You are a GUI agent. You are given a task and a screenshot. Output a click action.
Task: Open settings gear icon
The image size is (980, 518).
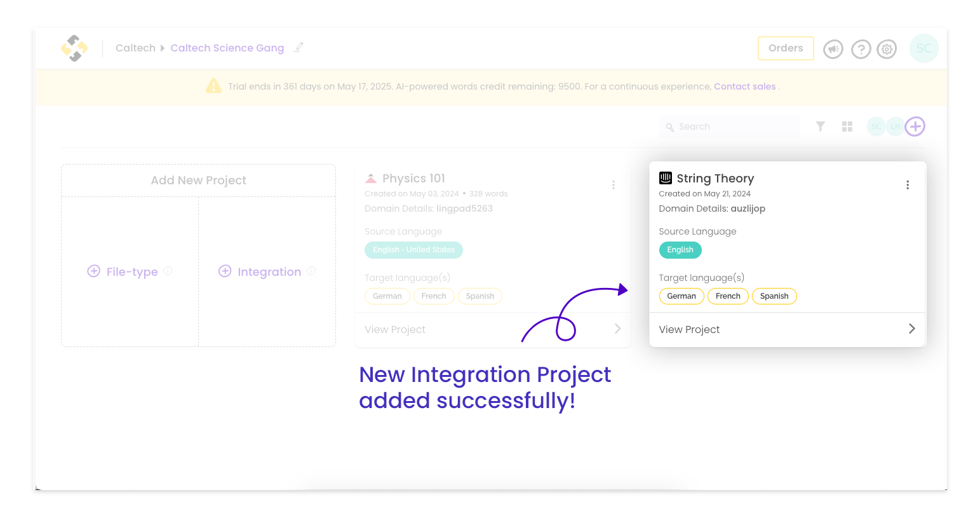click(x=887, y=49)
